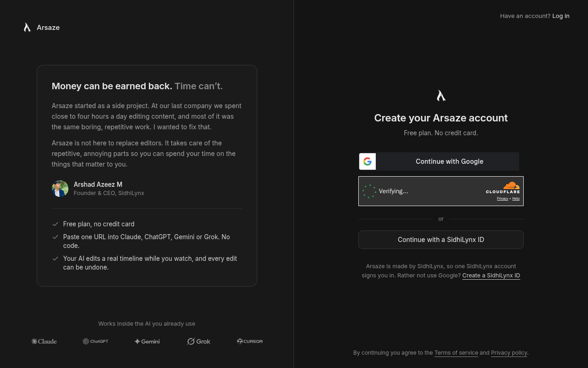Click the Cloudflare cloud logo
The image size is (588, 368).
coord(511,185)
